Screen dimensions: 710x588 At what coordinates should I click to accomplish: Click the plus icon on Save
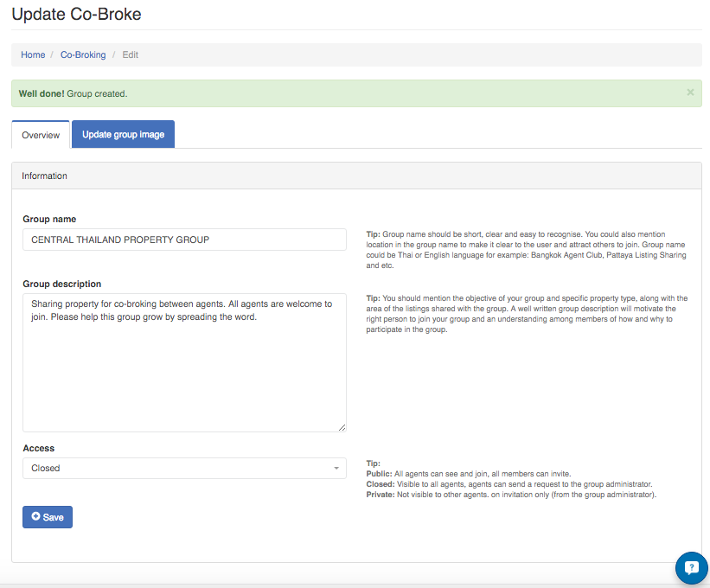click(35, 517)
